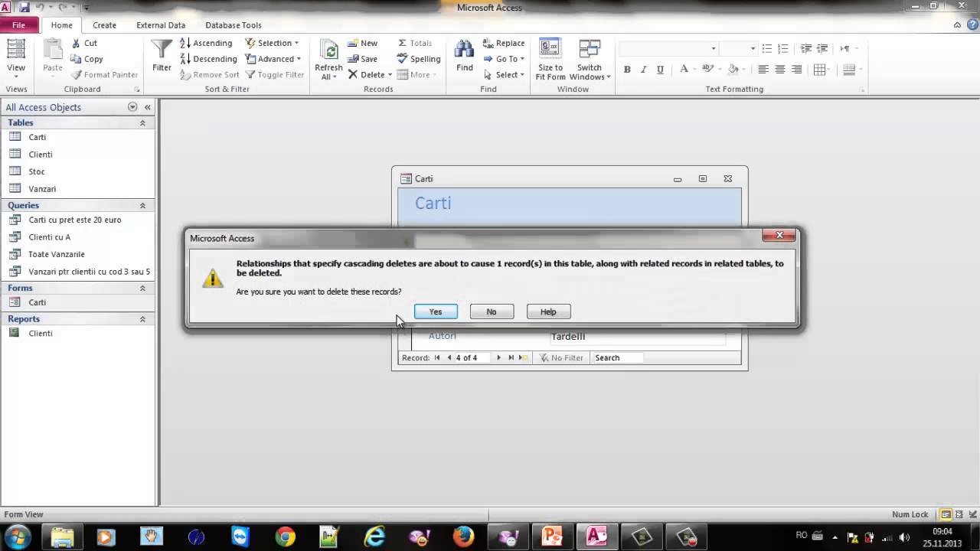The image size is (980, 551).
Task: Collapse the Queries group
Action: click(x=142, y=205)
